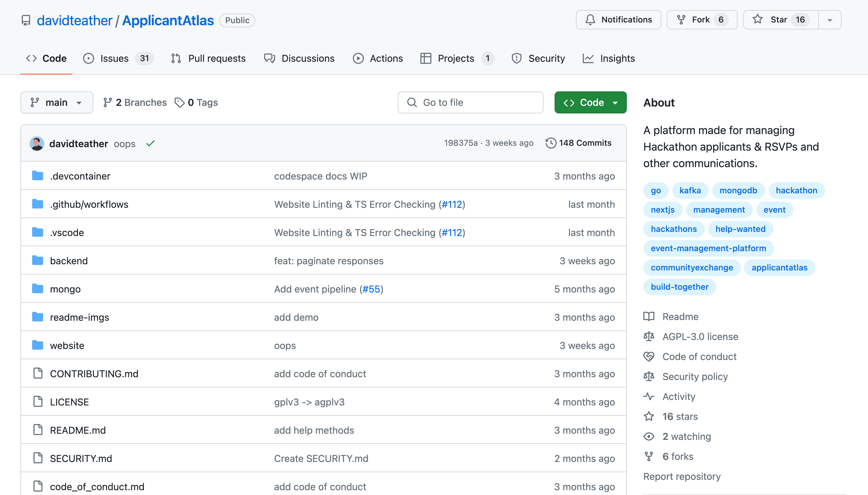
Task: Select the kafka topic tag
Action: [x=690, y=190]
